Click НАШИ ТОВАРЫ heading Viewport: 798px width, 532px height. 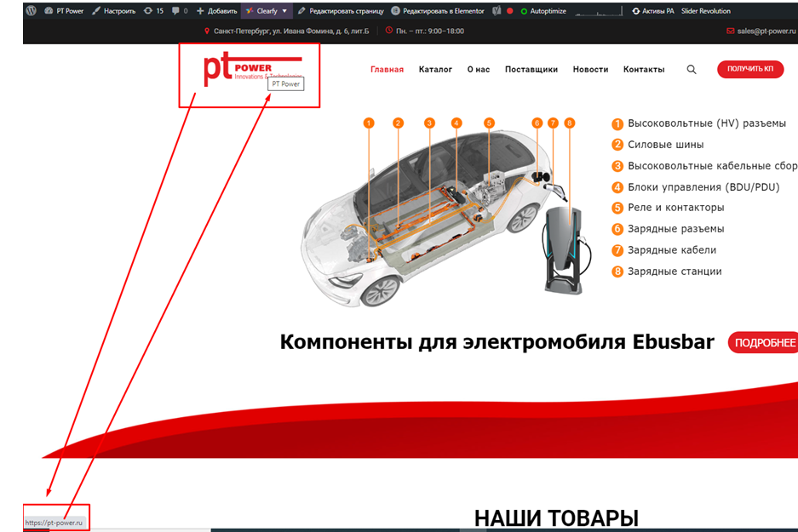click(x=556, y=518)
